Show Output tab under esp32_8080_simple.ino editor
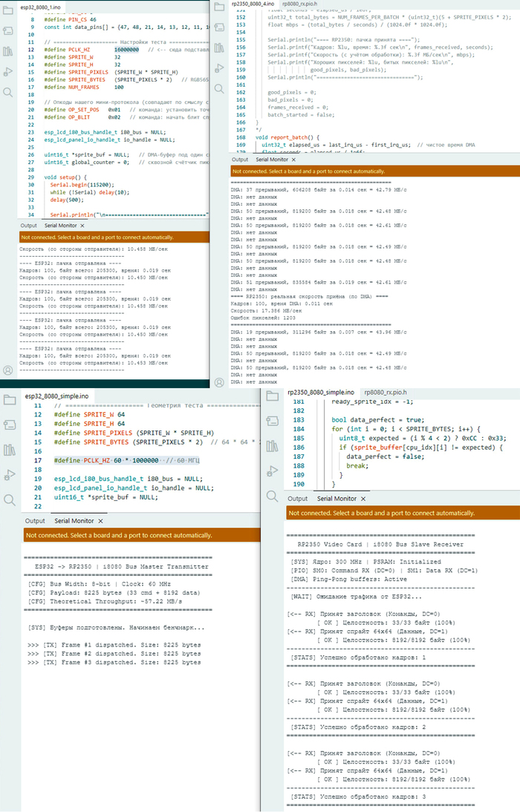 click(35, 521)
